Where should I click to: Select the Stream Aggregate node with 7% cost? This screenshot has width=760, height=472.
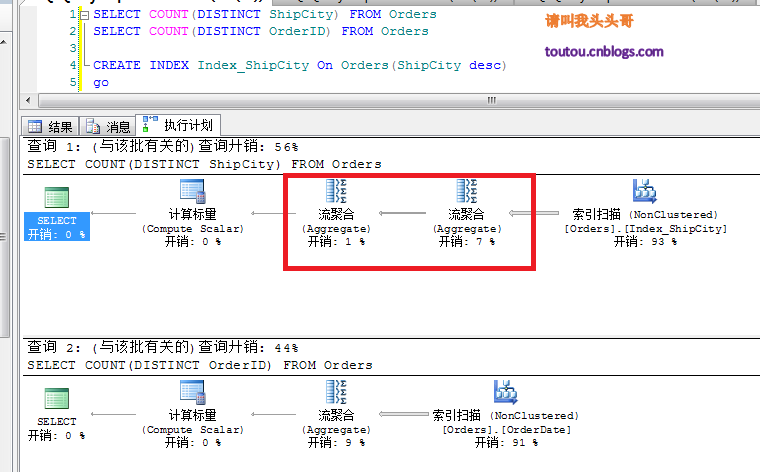point(466,191)
